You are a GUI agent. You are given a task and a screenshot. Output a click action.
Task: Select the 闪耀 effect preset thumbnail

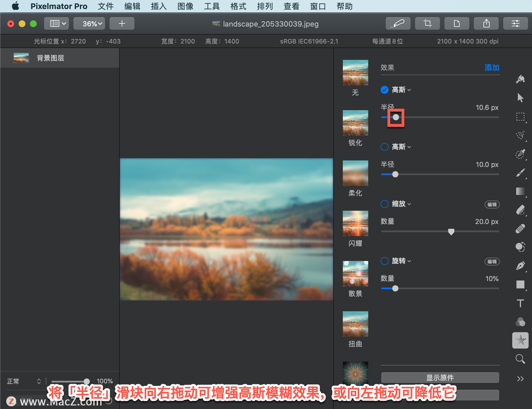(355, 223)
